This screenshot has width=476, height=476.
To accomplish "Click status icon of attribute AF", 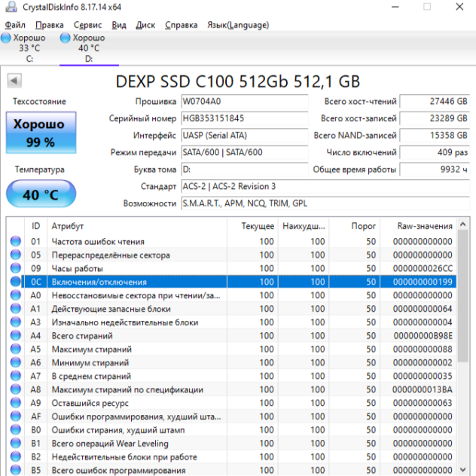I will [16, 416].
